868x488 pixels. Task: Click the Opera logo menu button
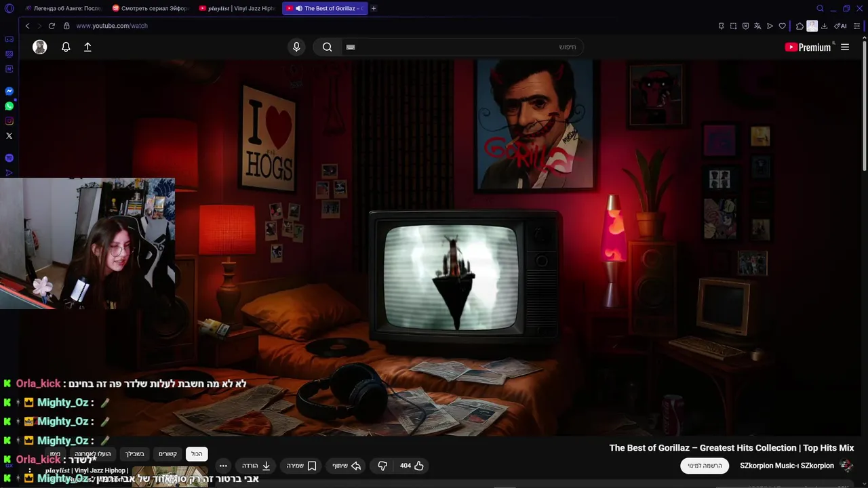[9, 8]
